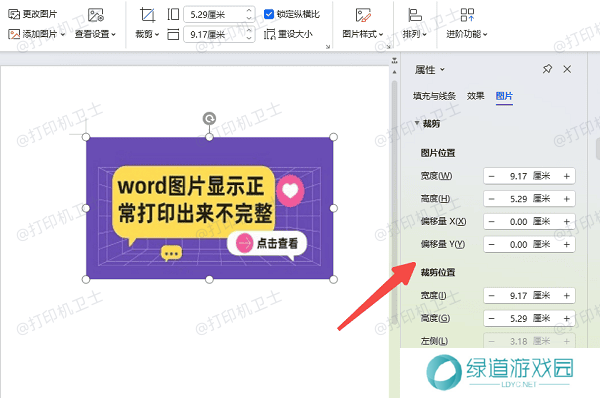Click the rotation handle above the picture
Image resolution: width=600 pixels, height=398 pixels.
209,119
